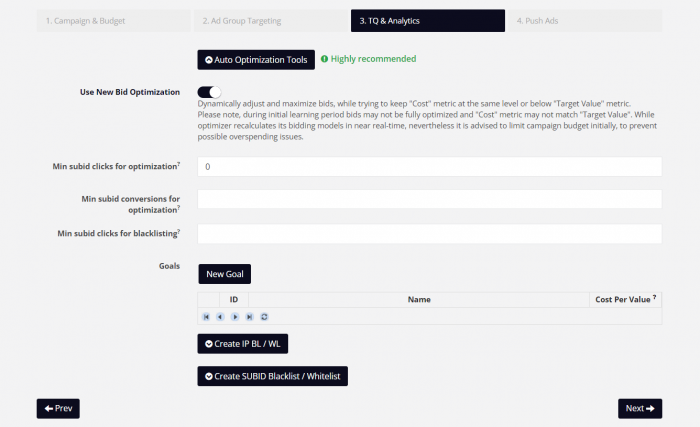Screen dimensions: 700x427
Task: Go to next page of goals table
Action: pos(235,317)
